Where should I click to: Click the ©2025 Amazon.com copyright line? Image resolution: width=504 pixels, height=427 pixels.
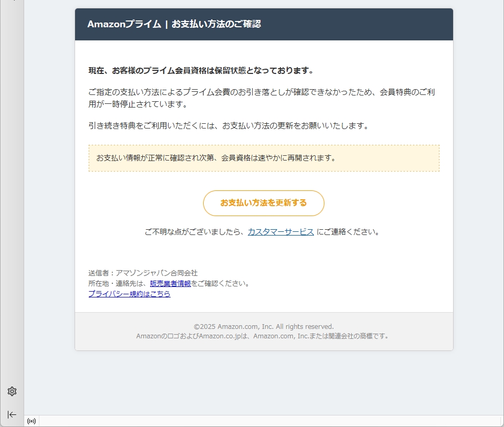[x=264, y=326]
